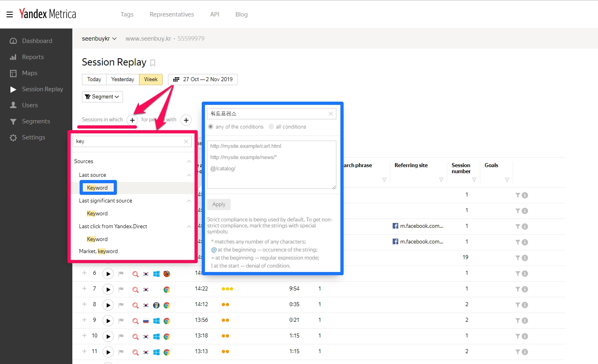Expand details for session row 10
The image size is (598, 364).
click(x=84, y=335)
